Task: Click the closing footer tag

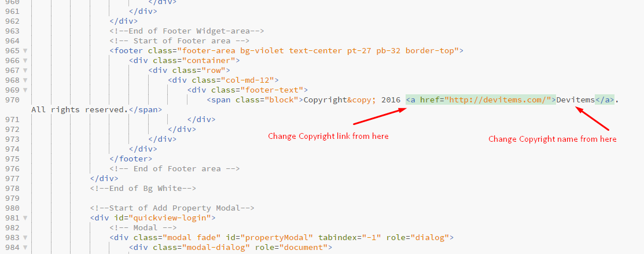Action: pos(131,159)
